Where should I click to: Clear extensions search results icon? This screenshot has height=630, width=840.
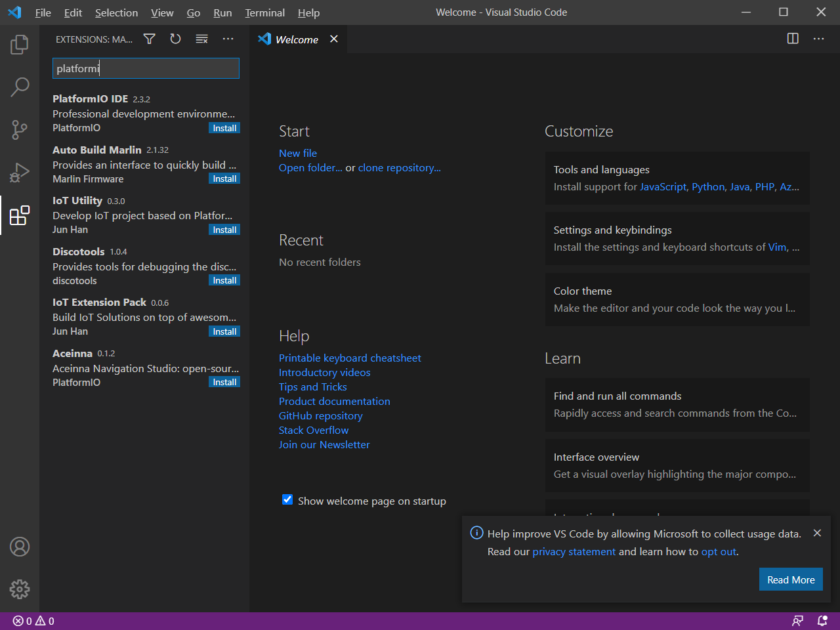pos(201,39)
